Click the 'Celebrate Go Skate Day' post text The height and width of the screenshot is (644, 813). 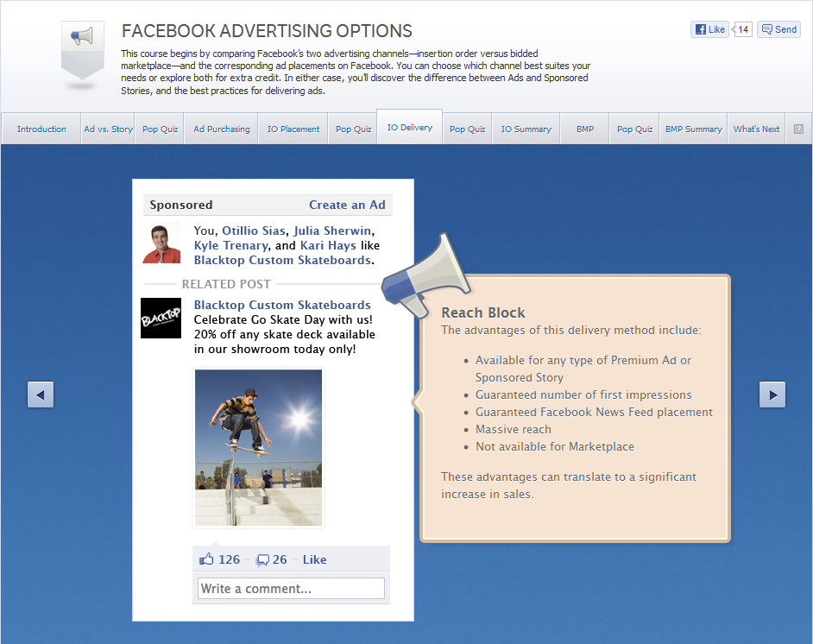[285, 334]
